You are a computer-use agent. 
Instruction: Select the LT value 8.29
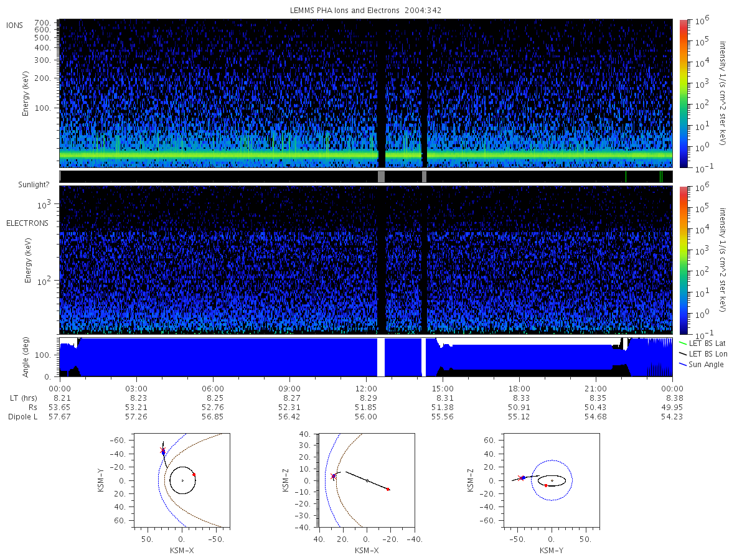click(368, 398)
